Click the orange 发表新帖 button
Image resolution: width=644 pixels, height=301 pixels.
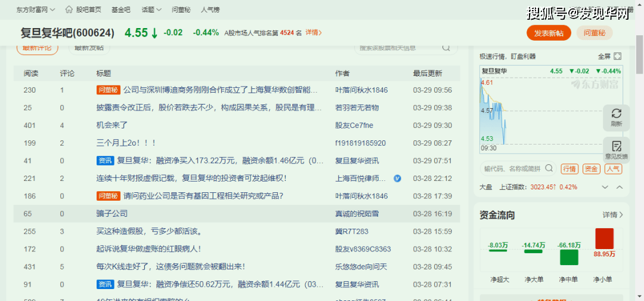[549, 33]
